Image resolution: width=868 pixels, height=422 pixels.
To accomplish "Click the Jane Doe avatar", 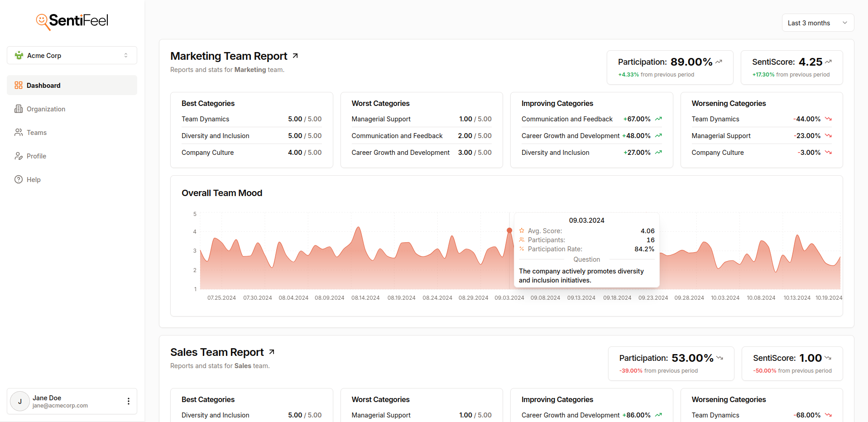I will [20, 401].
